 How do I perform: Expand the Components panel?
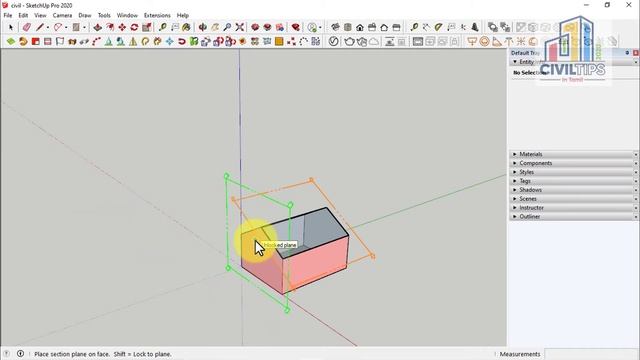click(515, 163)
